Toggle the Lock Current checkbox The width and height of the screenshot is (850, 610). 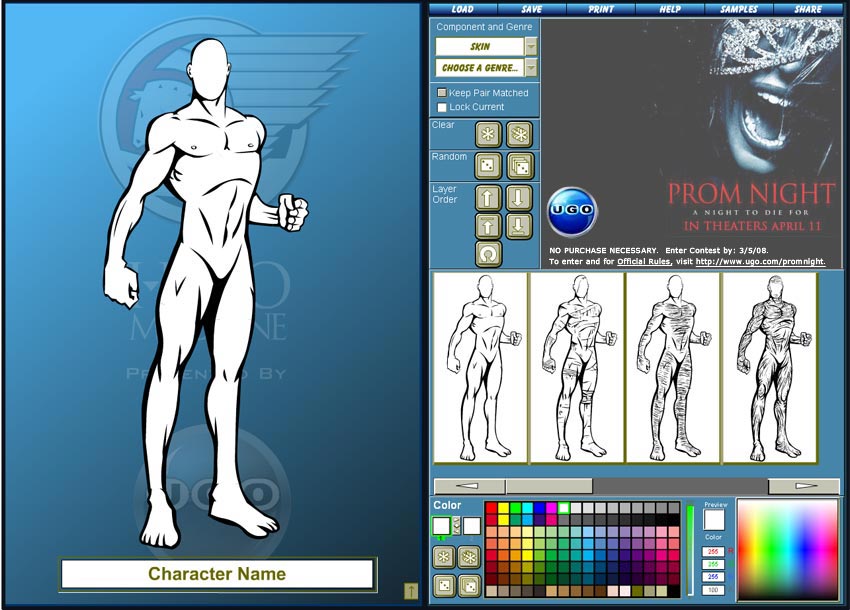pos(442,107)
